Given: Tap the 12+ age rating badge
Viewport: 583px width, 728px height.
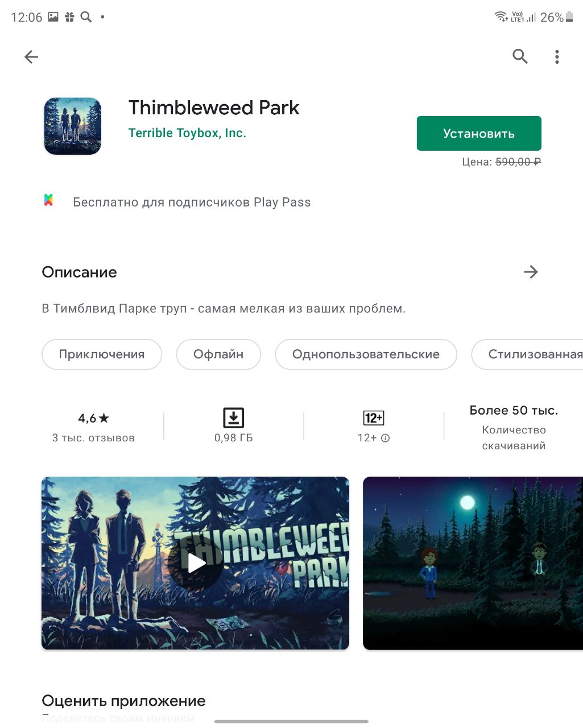Looking at the screenshot, I should [x=374, y=418].
